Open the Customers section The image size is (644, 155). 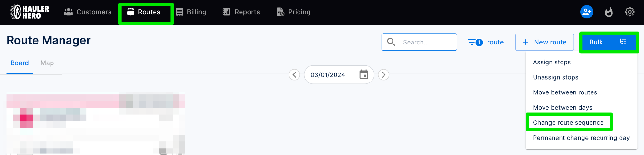[88, 12]
